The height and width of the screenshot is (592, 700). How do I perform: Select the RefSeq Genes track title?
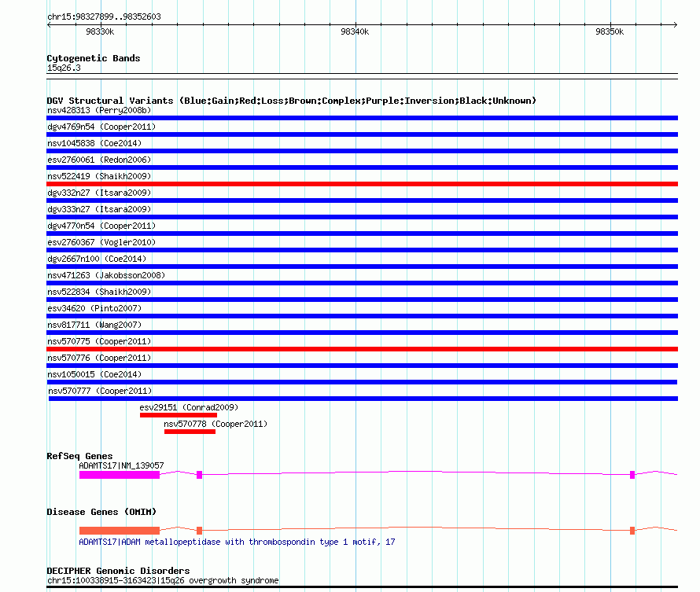pos(79,456)
